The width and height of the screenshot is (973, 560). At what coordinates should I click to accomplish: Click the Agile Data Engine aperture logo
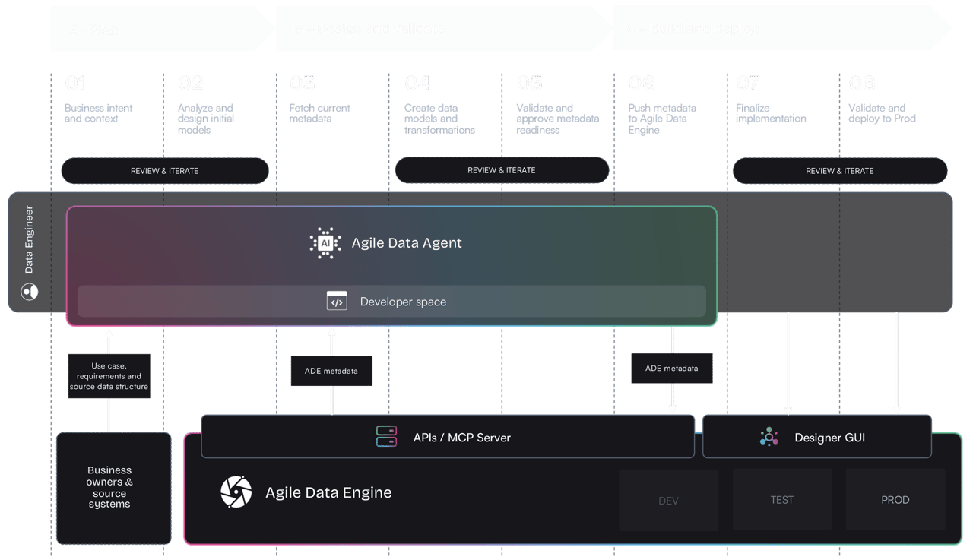[x=236, y=492]
